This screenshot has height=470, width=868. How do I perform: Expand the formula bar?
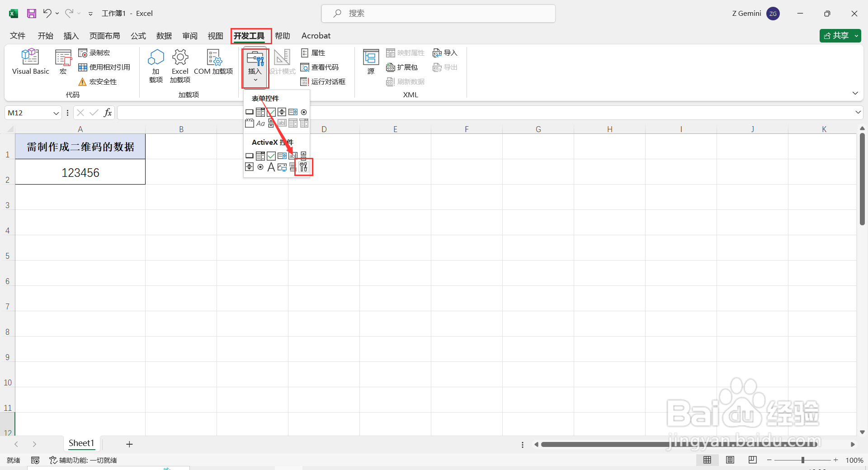[858, 113]
